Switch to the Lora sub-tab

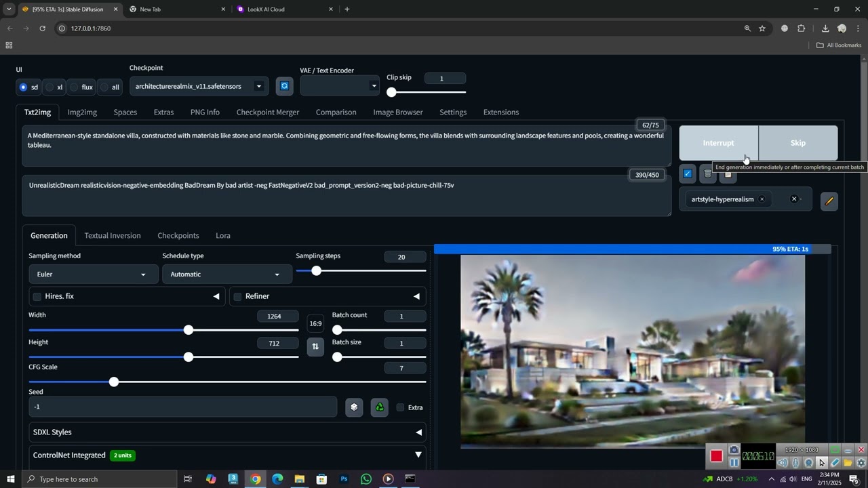[223, 235]
